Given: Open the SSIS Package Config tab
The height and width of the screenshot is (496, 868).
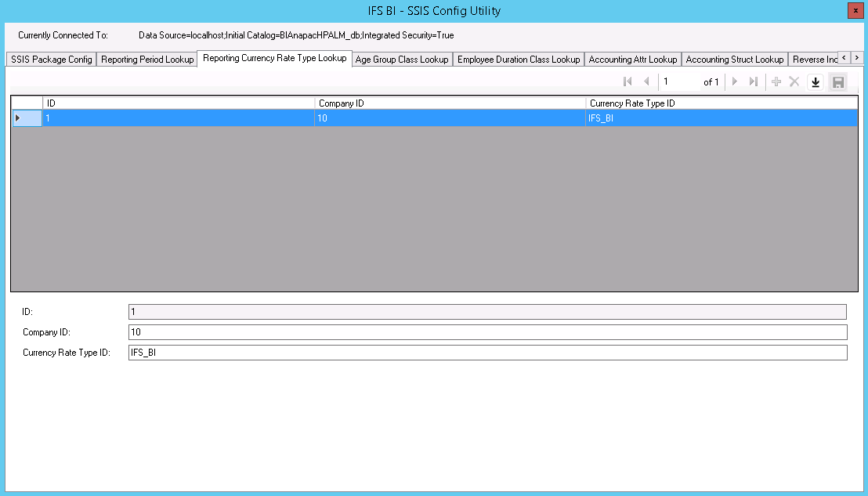Looking at the screenshot, I should [x=52, y=60].
